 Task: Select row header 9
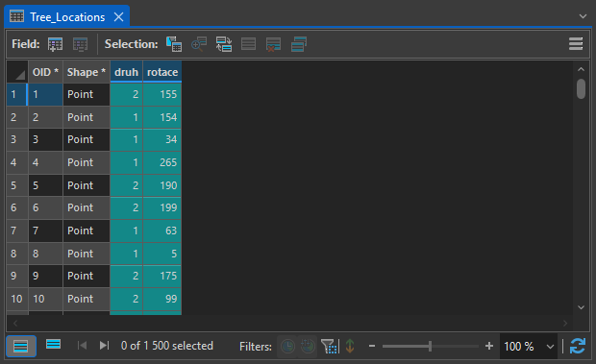[17, 276]
